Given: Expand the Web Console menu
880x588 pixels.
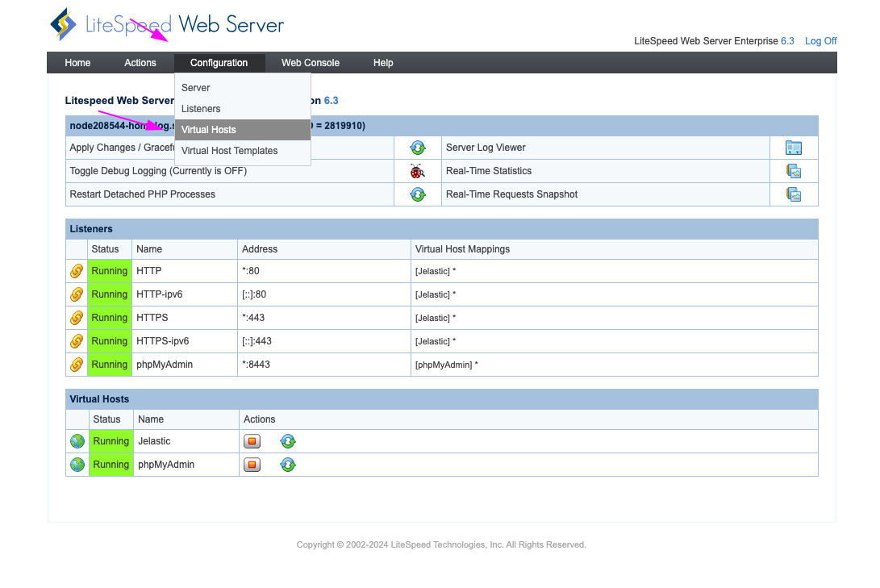Looking at the screenshot, I should pos(311,63).
